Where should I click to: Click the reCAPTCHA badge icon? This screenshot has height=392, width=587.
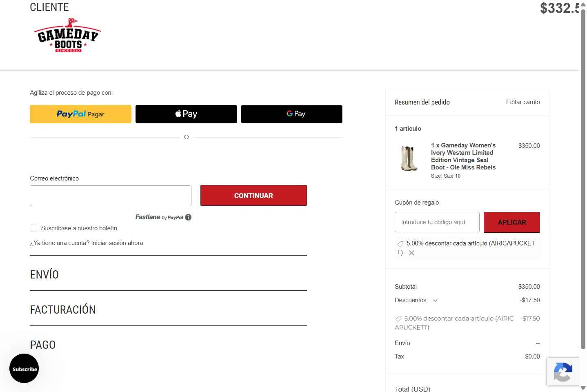(563, 372)
